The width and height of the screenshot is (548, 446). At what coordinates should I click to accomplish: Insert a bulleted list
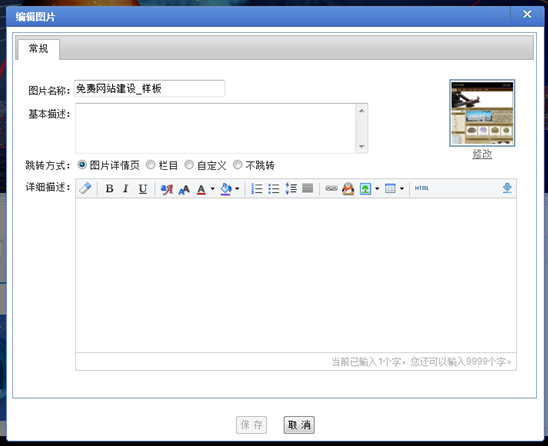click(274, 189)
